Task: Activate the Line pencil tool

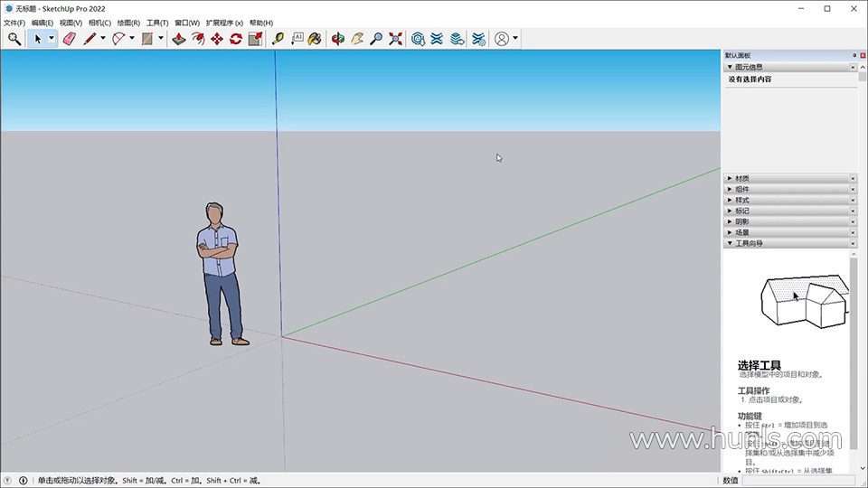Action: (x=90, y=39)
